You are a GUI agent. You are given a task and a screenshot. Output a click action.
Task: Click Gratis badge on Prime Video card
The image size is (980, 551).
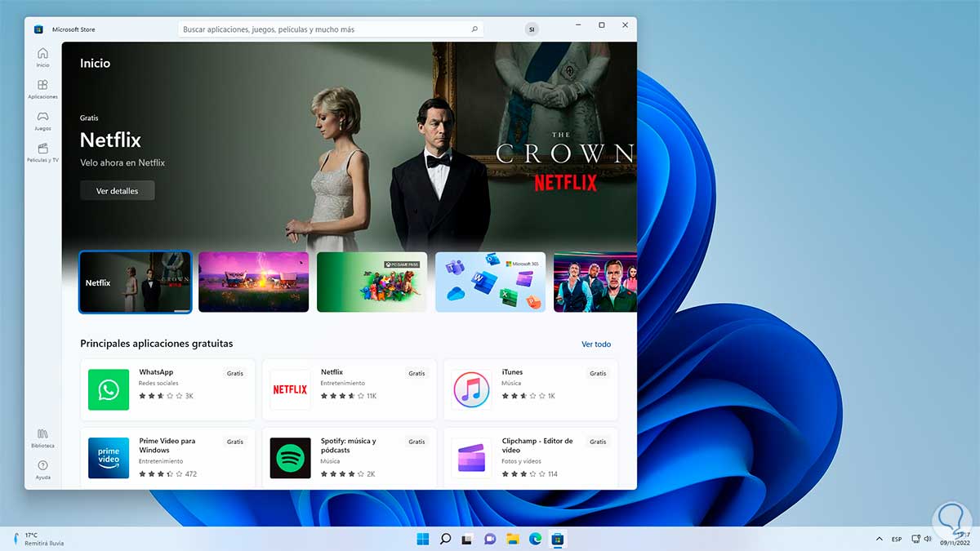point(235,442)
